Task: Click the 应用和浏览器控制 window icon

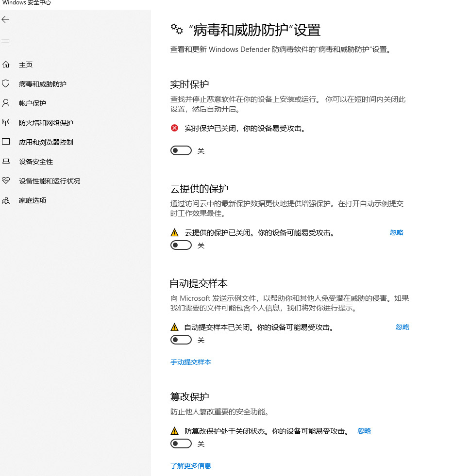Action: pos(6,142)
